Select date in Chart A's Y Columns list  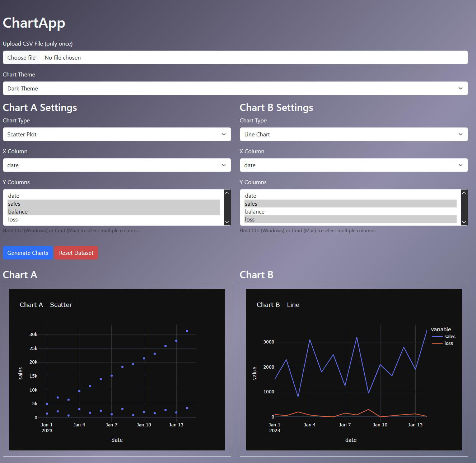[113, 196]
